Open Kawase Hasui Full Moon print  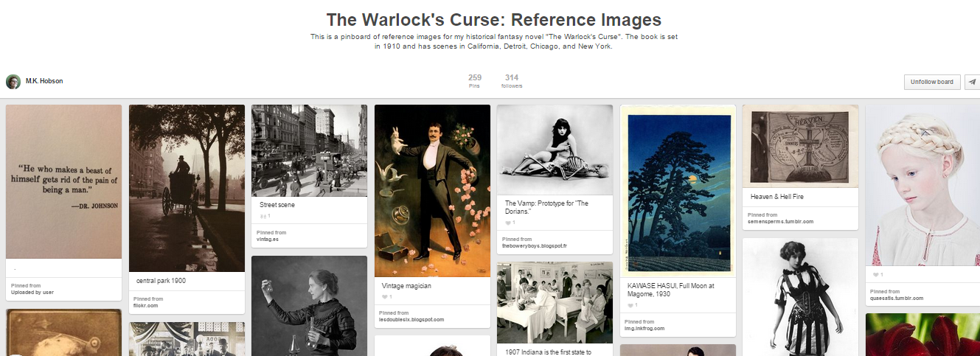pos(678,191)
